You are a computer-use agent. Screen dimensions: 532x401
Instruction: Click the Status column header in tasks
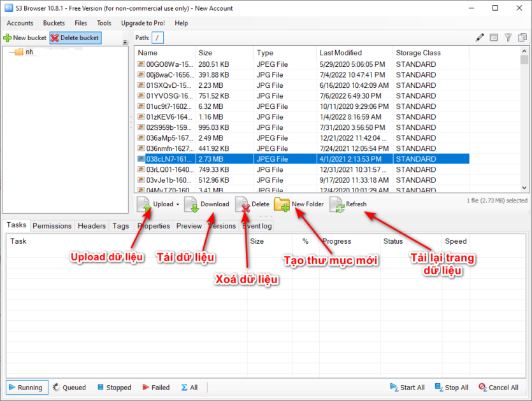(411, 241)
